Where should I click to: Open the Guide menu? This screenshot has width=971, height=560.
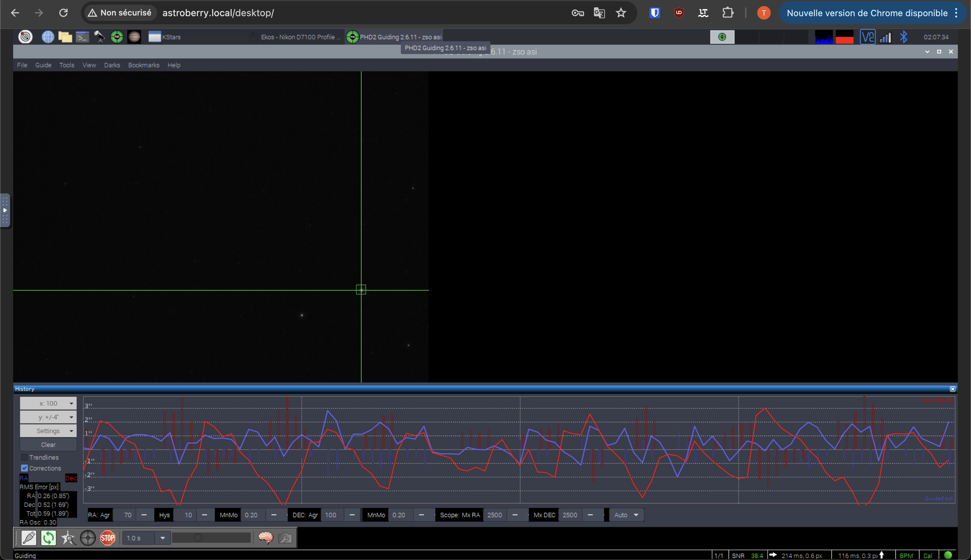(42, 65)
